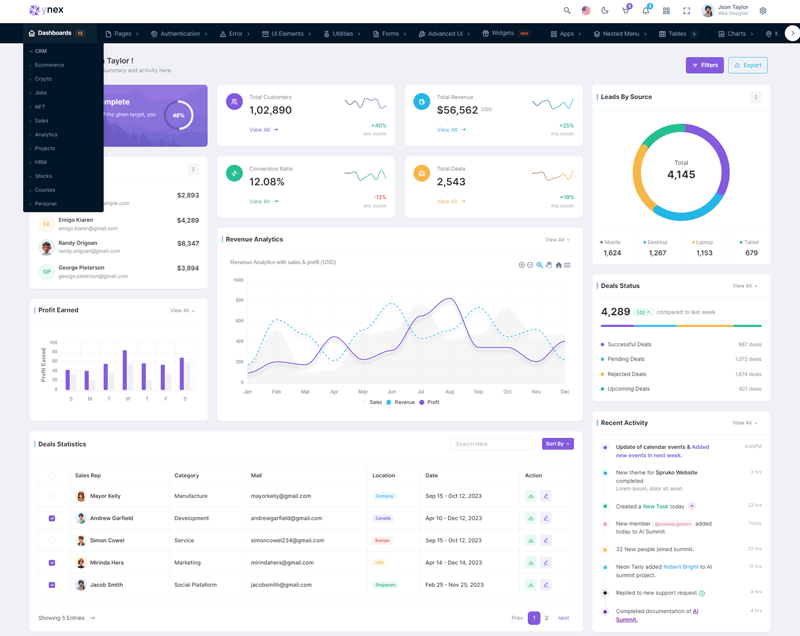This screenshot has height=636, width=800.
Task: Click the Export button
Action: point(748,65)
